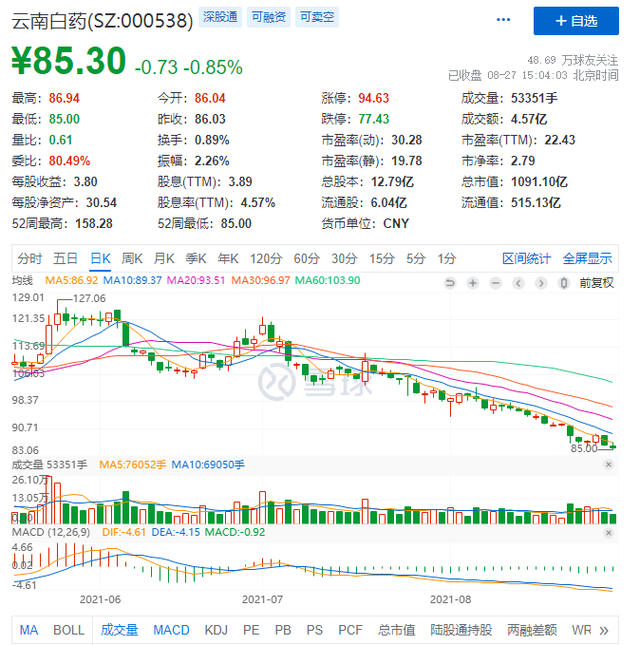Toggle the PE indicator
The height and width of the screenshot is (645, 640).
(x=251, y=630)
